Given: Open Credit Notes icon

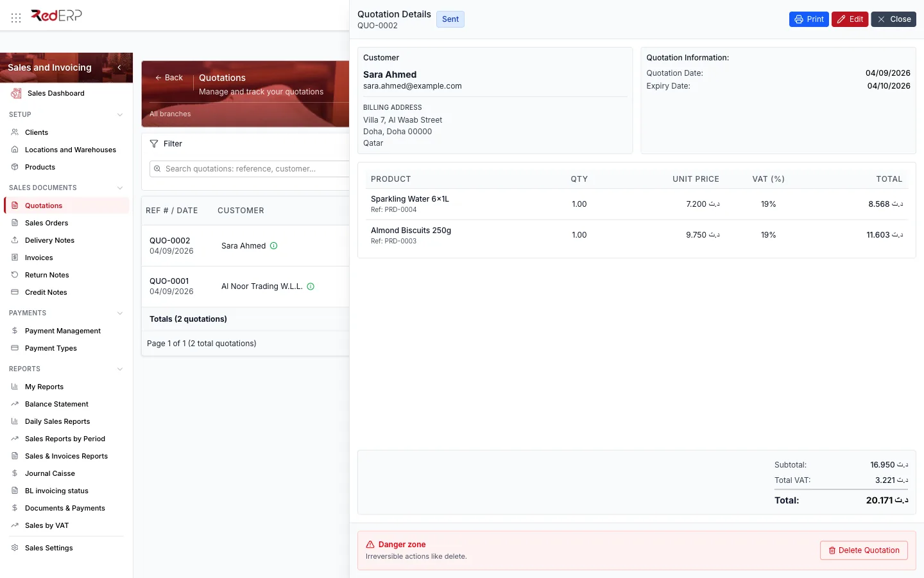Looking at the screenshot, I should pos(15,292).
